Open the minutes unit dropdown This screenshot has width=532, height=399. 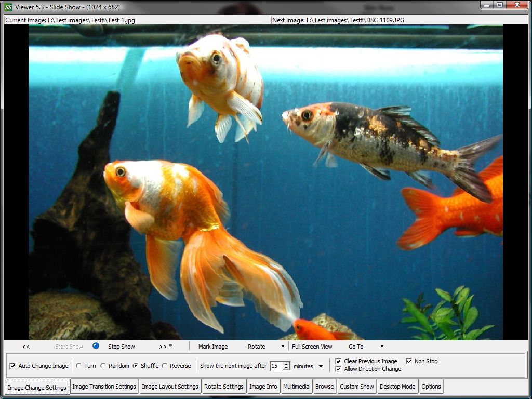tap(321, 366)
